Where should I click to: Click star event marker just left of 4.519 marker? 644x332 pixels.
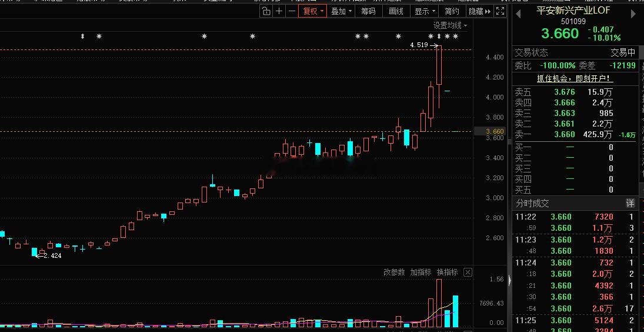point(431,36)
